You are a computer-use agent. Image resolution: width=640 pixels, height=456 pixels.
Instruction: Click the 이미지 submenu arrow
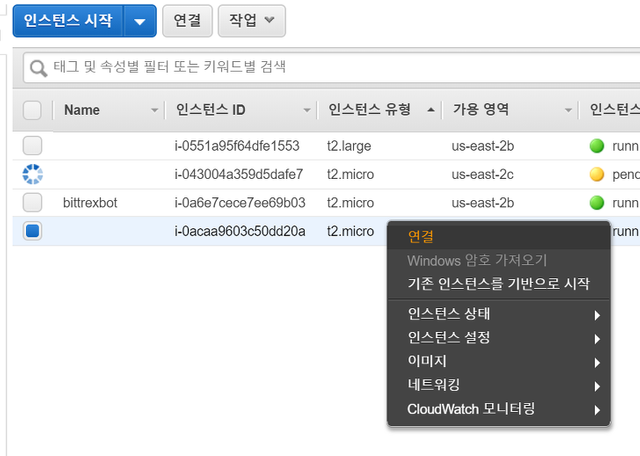[x=597, y=363]
